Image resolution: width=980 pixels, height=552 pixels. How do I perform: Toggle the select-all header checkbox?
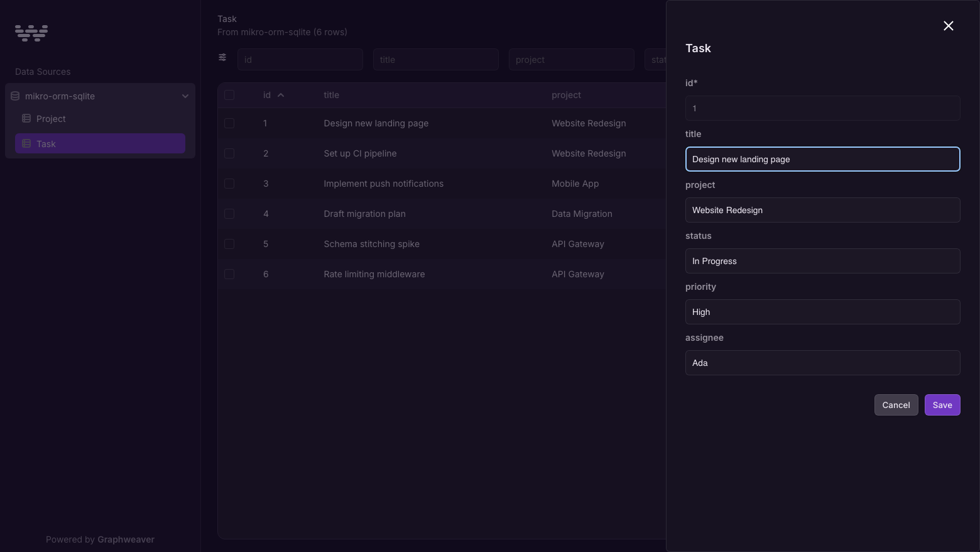pos(229,95)
